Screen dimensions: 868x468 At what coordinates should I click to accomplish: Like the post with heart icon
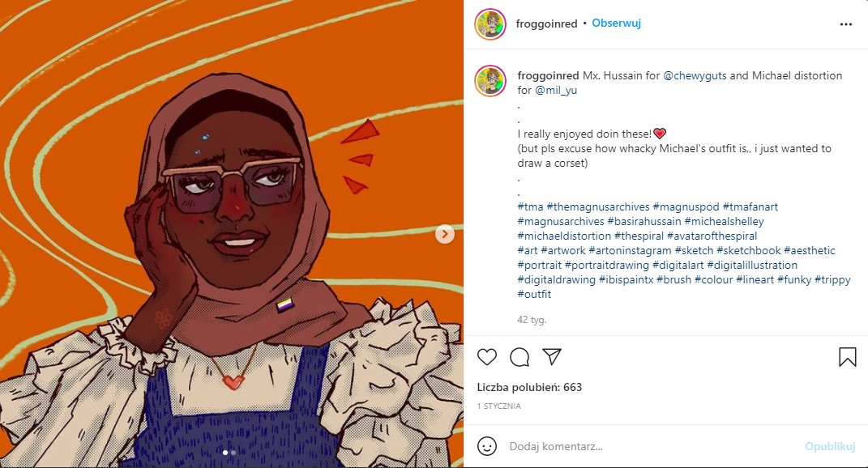(487, 357)
